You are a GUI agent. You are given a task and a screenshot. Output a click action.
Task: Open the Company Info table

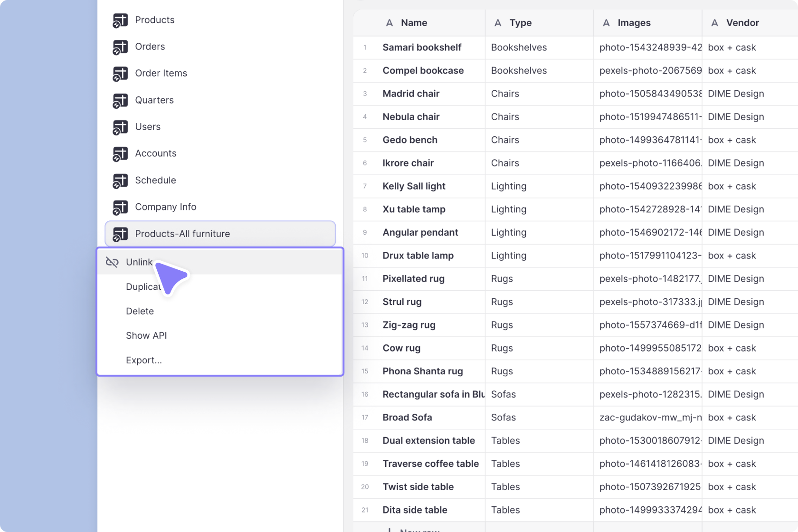click(x=165, y=207)
